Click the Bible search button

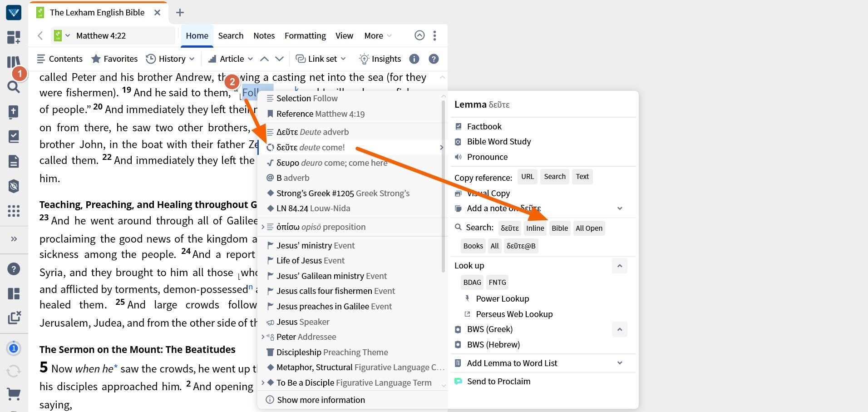560,228
